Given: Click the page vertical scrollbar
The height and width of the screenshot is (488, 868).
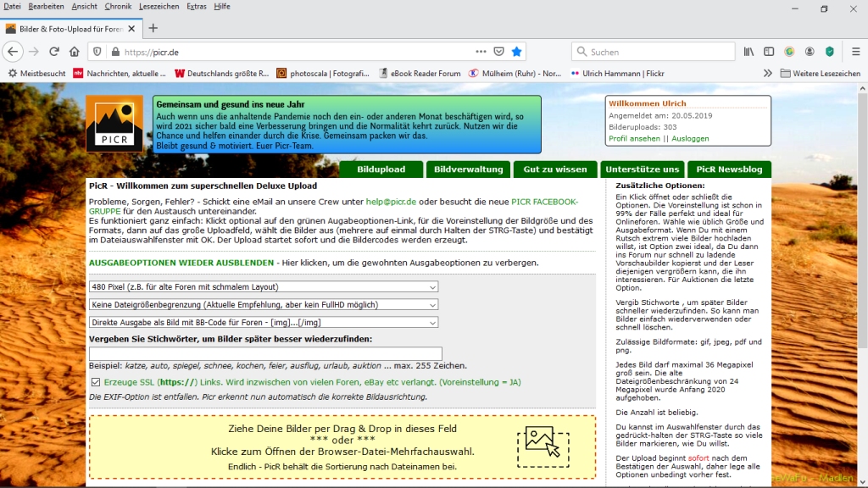Looking at the screenshot, I should (x=862, y=254).
